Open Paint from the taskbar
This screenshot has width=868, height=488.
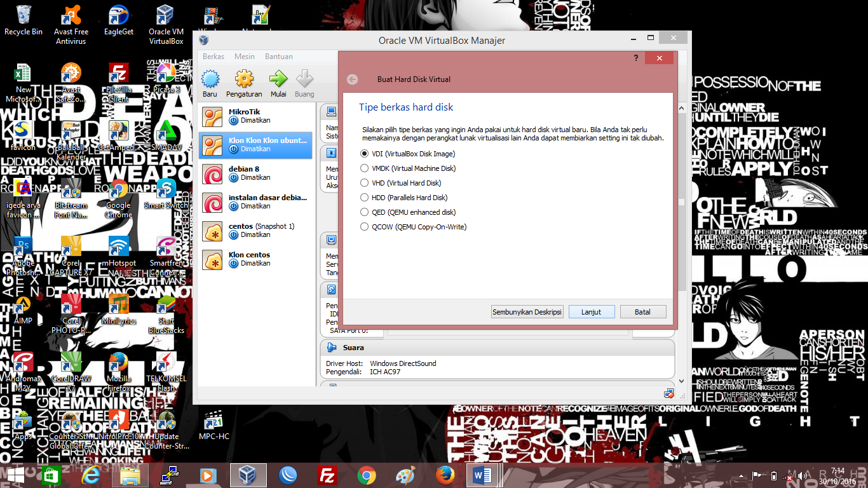point(405,475)
